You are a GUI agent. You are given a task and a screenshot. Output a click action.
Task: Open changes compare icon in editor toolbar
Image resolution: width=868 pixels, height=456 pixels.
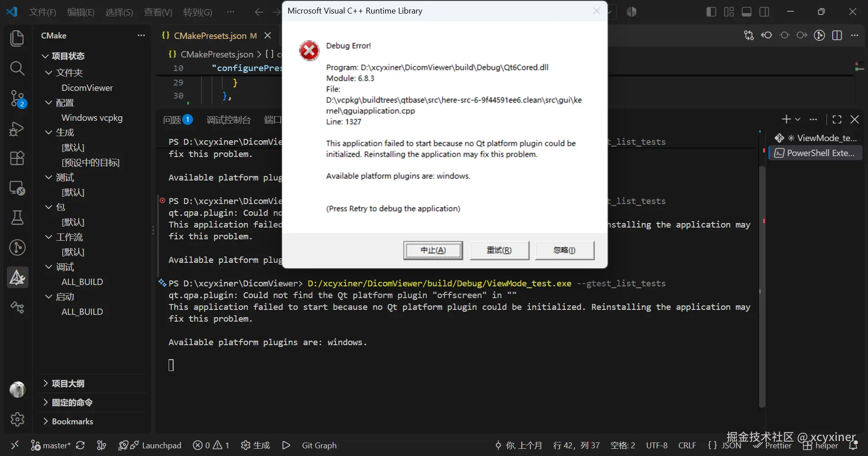749,35
